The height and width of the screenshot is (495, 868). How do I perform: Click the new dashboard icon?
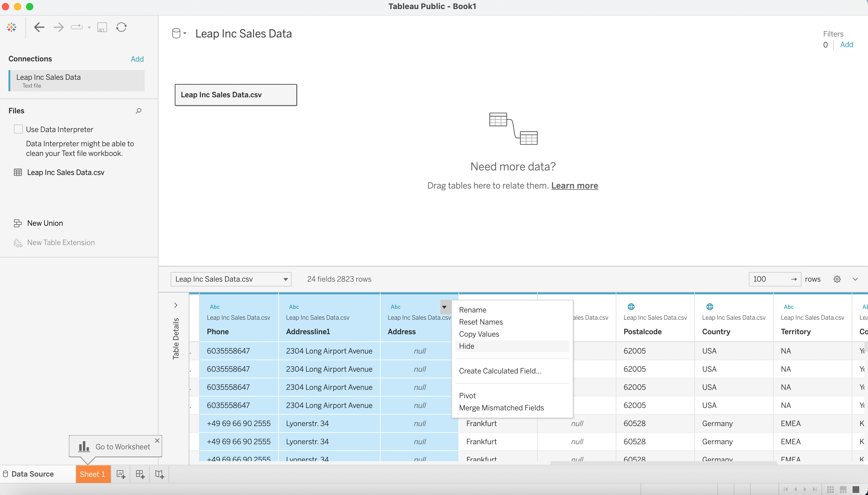tap(140, 474)
